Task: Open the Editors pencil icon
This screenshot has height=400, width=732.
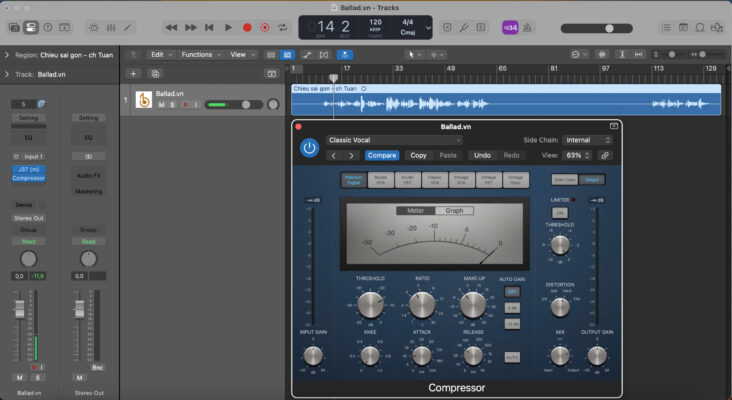Action: (127, 28)
